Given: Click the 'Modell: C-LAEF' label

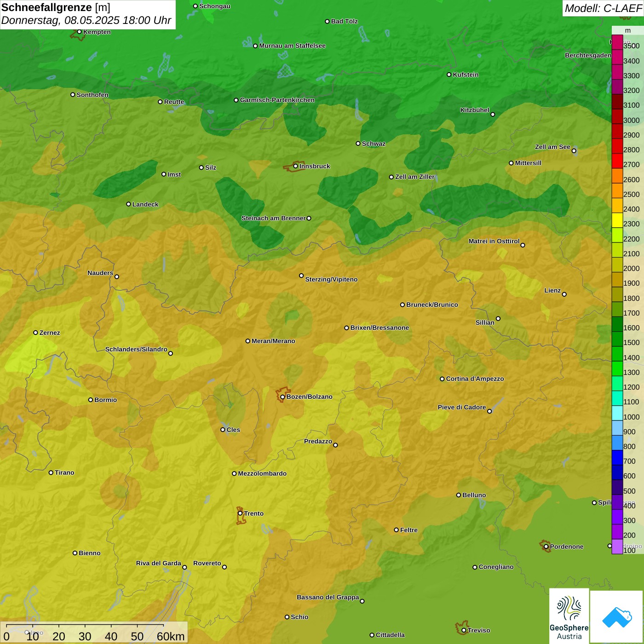Looking at the screenshot, I should (x=603, y=8).
